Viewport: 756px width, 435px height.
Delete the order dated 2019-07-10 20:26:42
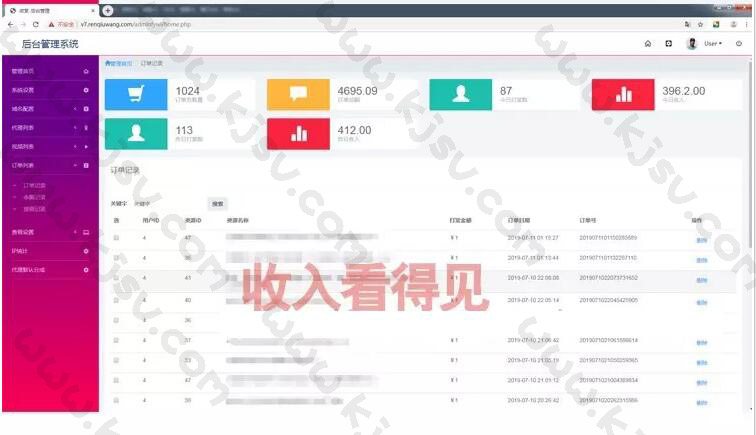(702, 403)
